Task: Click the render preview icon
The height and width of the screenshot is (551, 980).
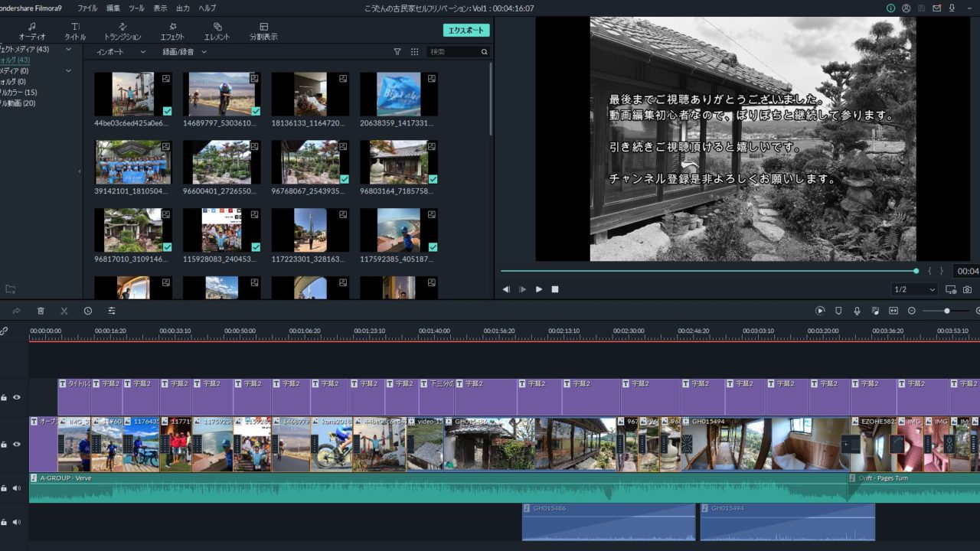Action: (820, 311)
